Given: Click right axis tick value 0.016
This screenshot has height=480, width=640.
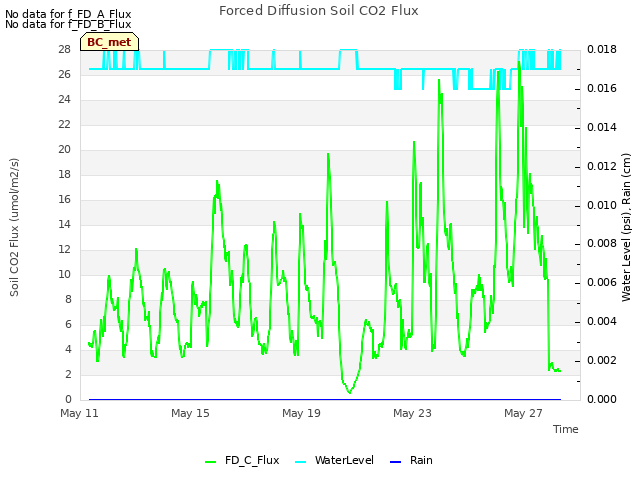Looking at the screenshot, I should [602, 89].
